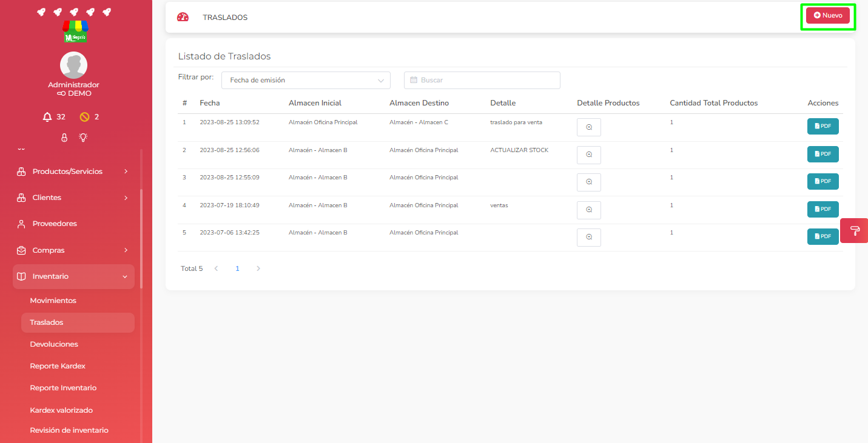The height and width of the screenshot is (443, 868).
Task: Open Reporte Inventario
Action: coord(63,388)
